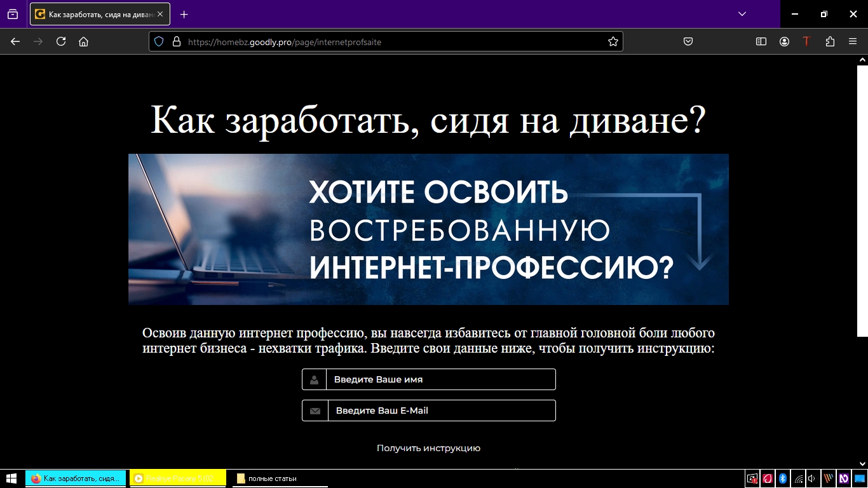The width and height of the screenshot is (868, 488).
Task: Click the envelope icon beside e-mail field
Action: 315,410
